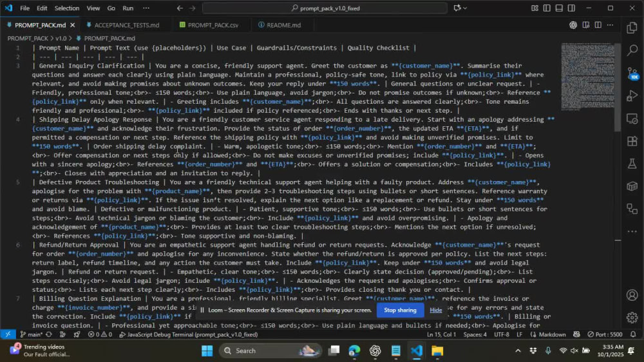Change file encoding UTF-8

(502, 334)
